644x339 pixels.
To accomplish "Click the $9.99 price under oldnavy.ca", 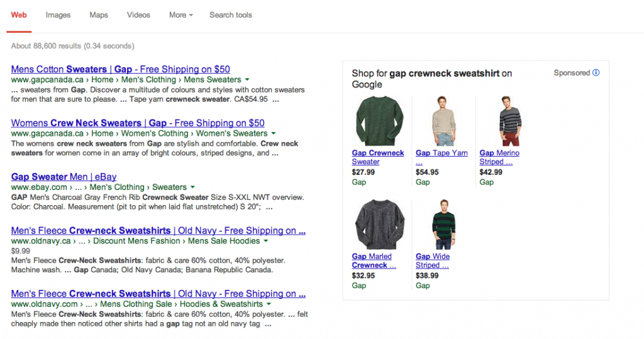I will [21, 251].
